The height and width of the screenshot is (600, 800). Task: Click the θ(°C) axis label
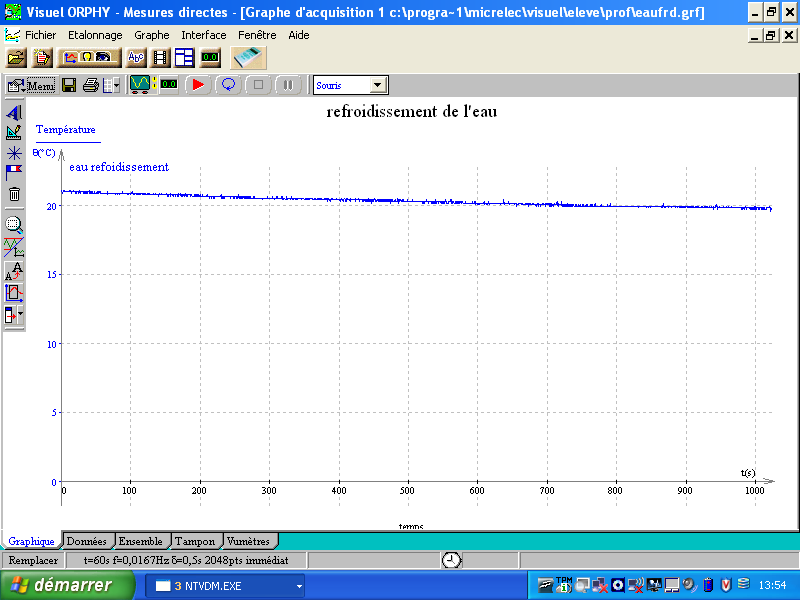click(x=44, y=153)
